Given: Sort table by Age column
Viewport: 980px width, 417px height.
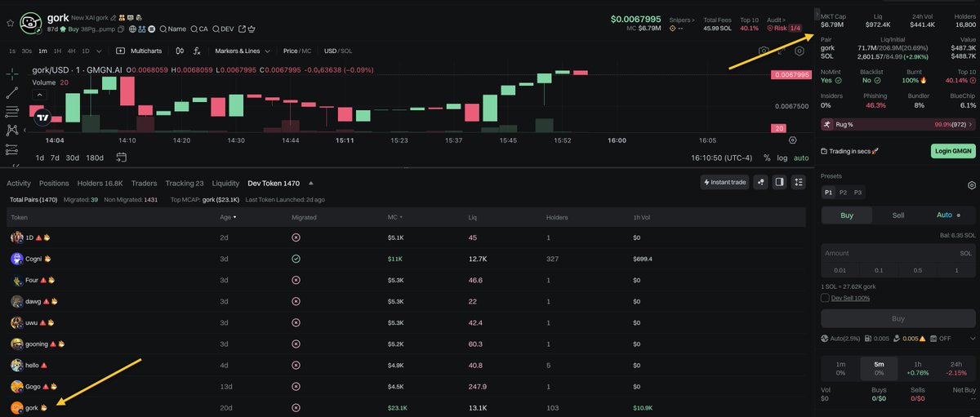Looking at the screenshot, I should (x=228, y=217).
